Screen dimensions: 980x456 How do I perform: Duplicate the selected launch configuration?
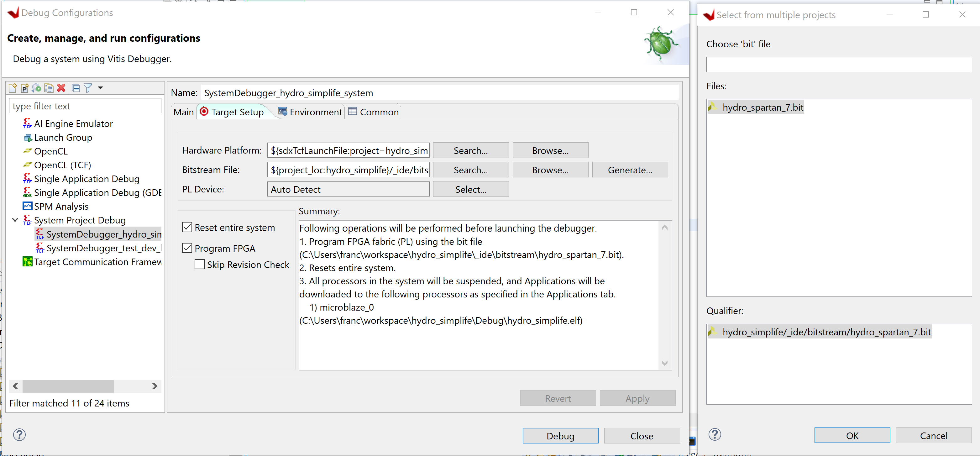tap(49, 88)
